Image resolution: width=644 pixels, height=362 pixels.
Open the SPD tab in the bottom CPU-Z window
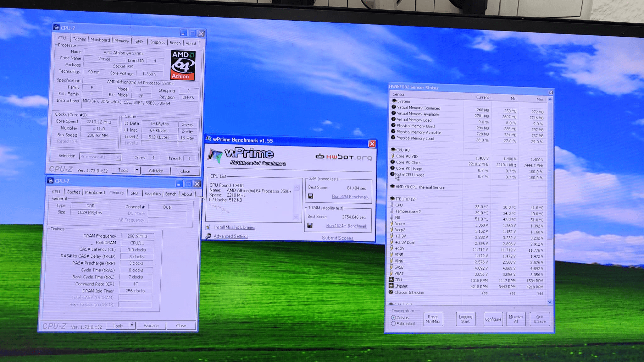(134, 193)
